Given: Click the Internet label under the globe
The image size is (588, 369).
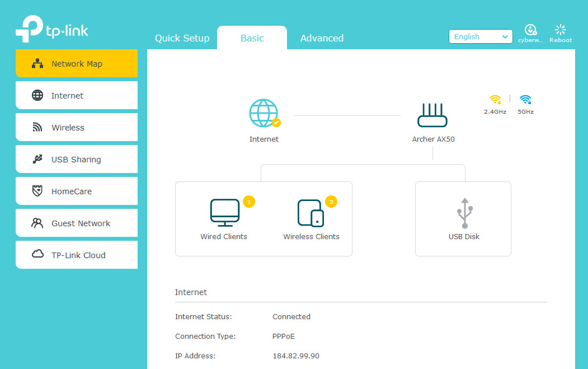Looking at the screenshot, I should tap(264, 139).
